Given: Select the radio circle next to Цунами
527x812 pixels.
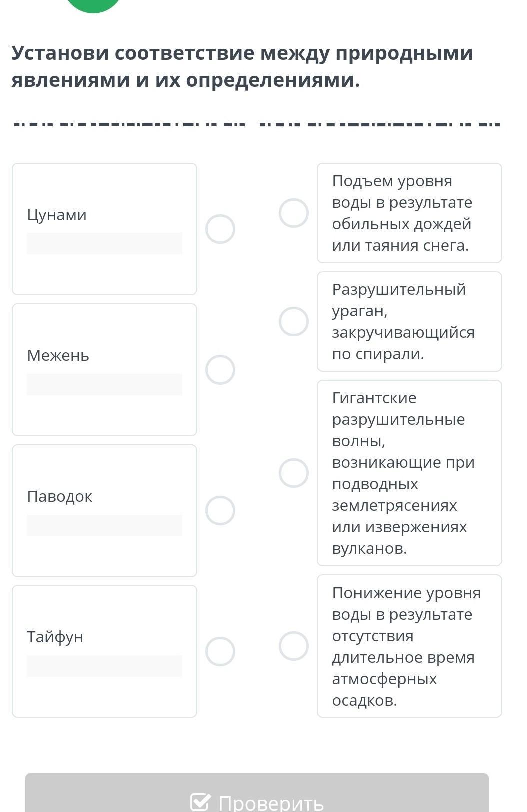Looking at the screenshot, I should click(220, 229).
